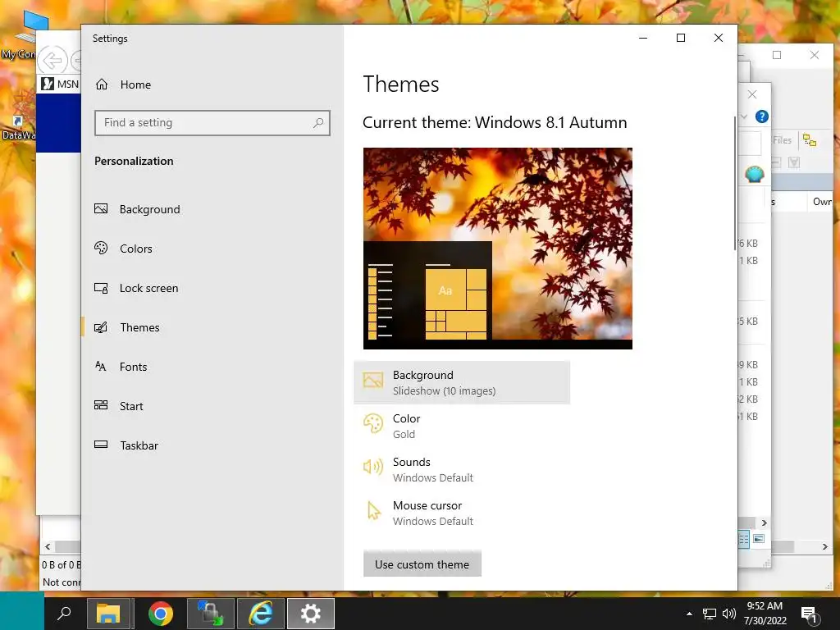Close the background dialog with its X button
Image resolution: width=840 pixels, height=630 pixels.
tap(752, 95)
